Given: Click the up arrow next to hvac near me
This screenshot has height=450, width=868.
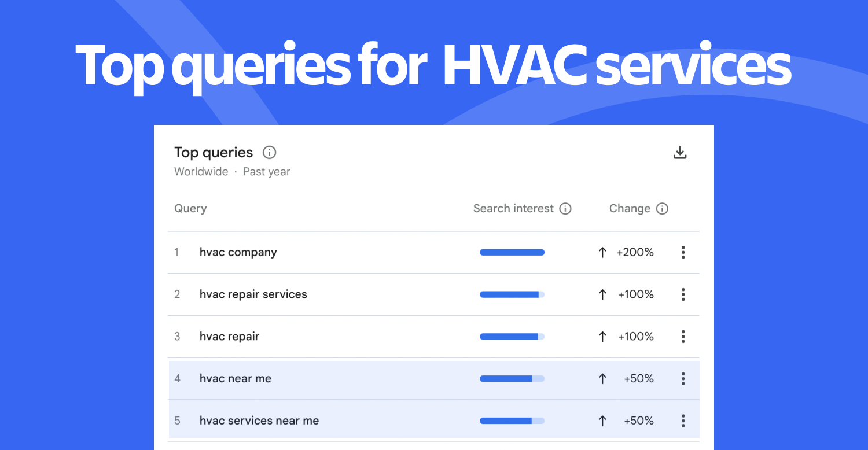Looking at the screenshot, I should (x=602, y=378).
